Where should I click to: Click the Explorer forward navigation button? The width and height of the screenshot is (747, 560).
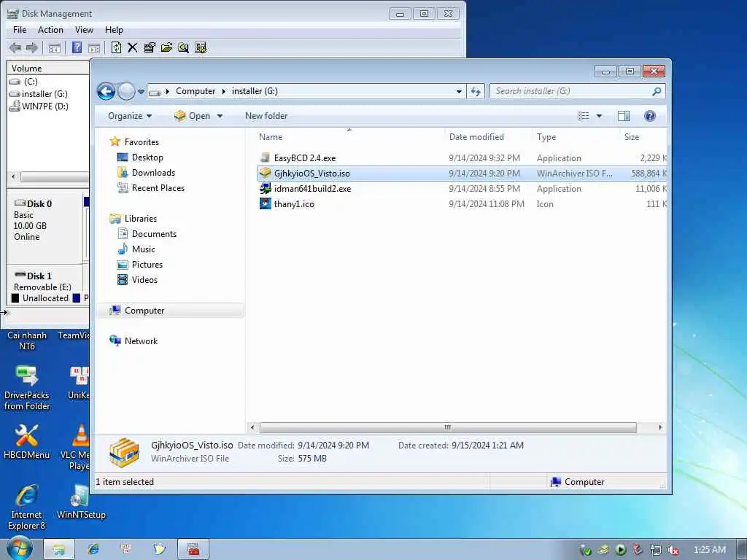pos(126,91)
